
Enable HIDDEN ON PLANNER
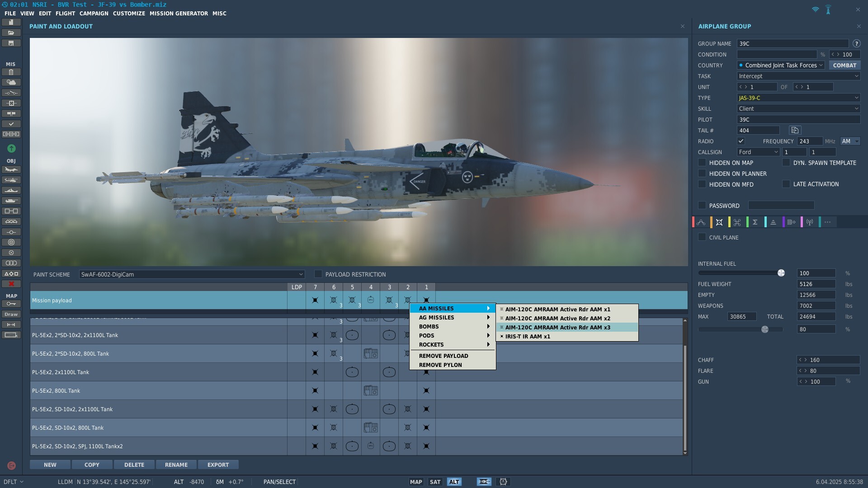tap(702, 173)
